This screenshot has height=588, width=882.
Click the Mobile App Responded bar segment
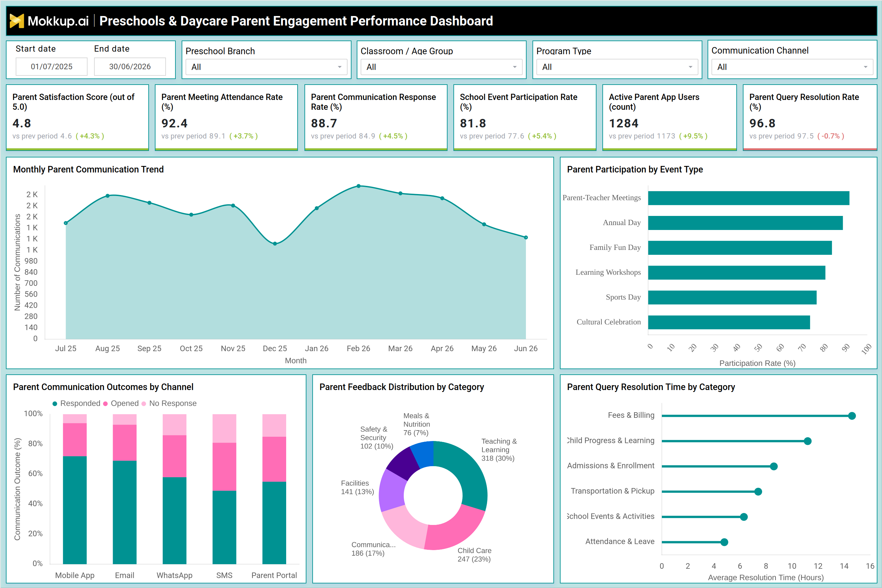pos(74,510)
